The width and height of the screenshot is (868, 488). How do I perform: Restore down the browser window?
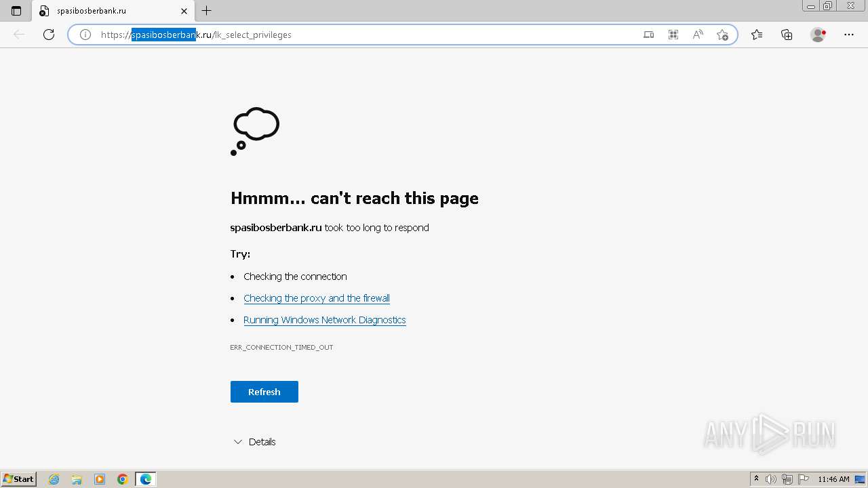(x=828, y=6)
